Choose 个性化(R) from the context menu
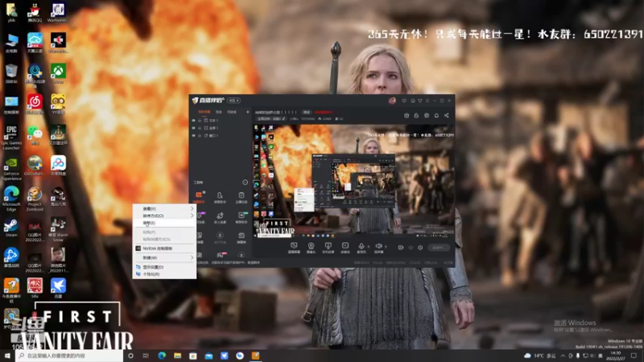The width and height of the screenshot is (644, 362). (x=164, y=274)
